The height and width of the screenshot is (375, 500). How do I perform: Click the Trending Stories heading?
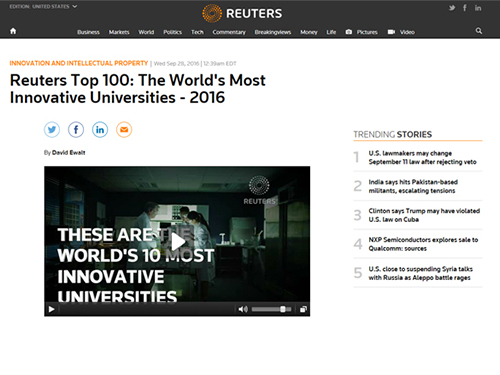[393, 134]
